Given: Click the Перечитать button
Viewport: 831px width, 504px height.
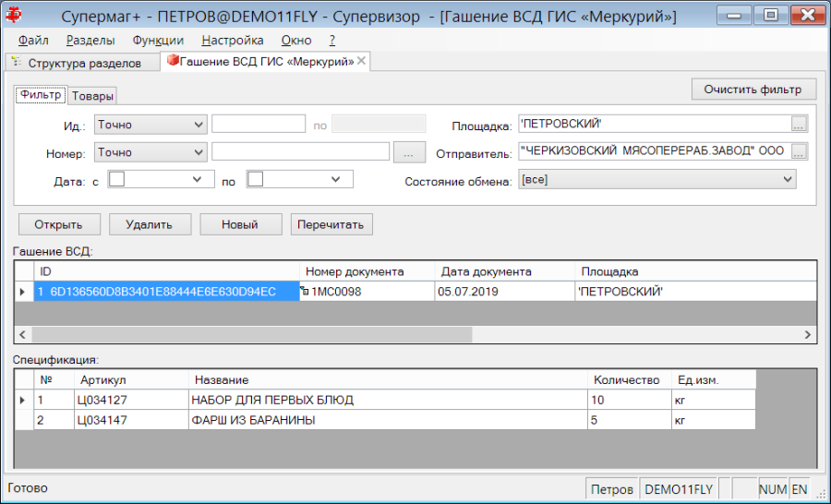Looking at the screenshot, I should coord(331,224).
